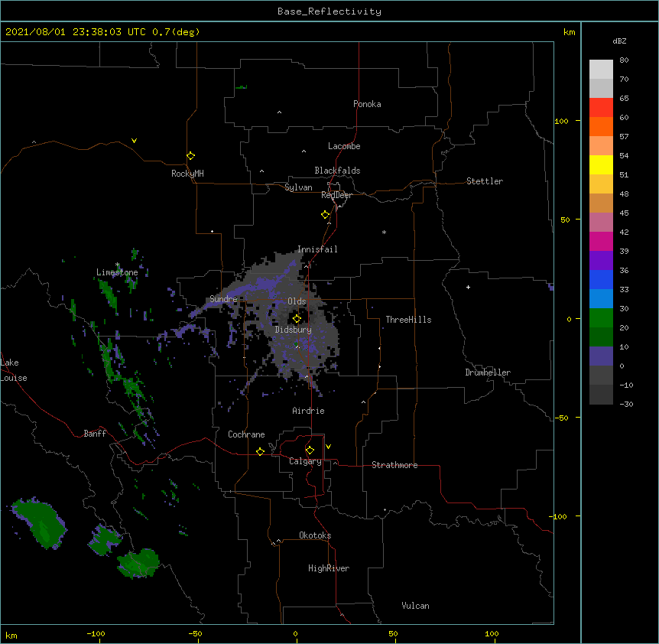The image size is (659, 644).
Task: Click the dBZ legend heading
Action: pos(619,41)
